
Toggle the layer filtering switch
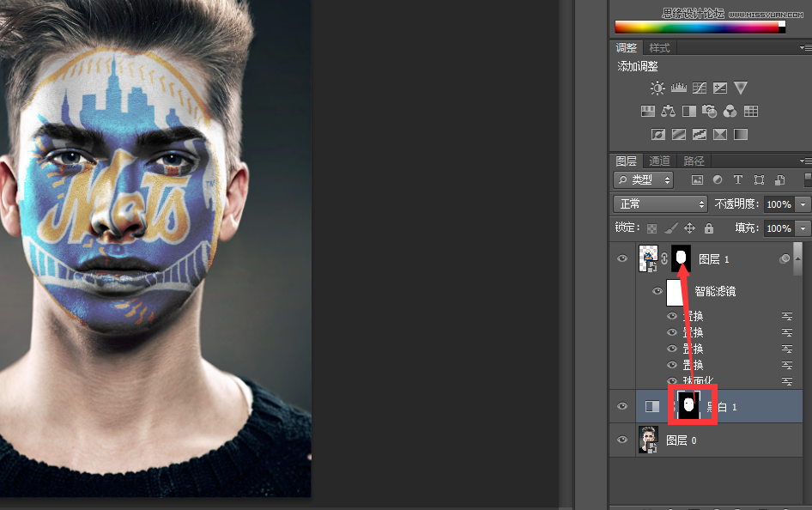[808, 179]
